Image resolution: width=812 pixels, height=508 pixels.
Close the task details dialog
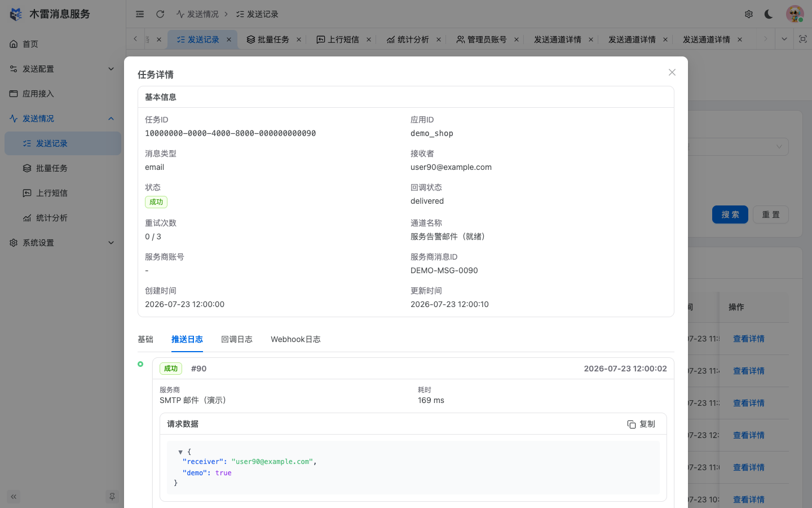pyautogui.click(x=672, y=72)
